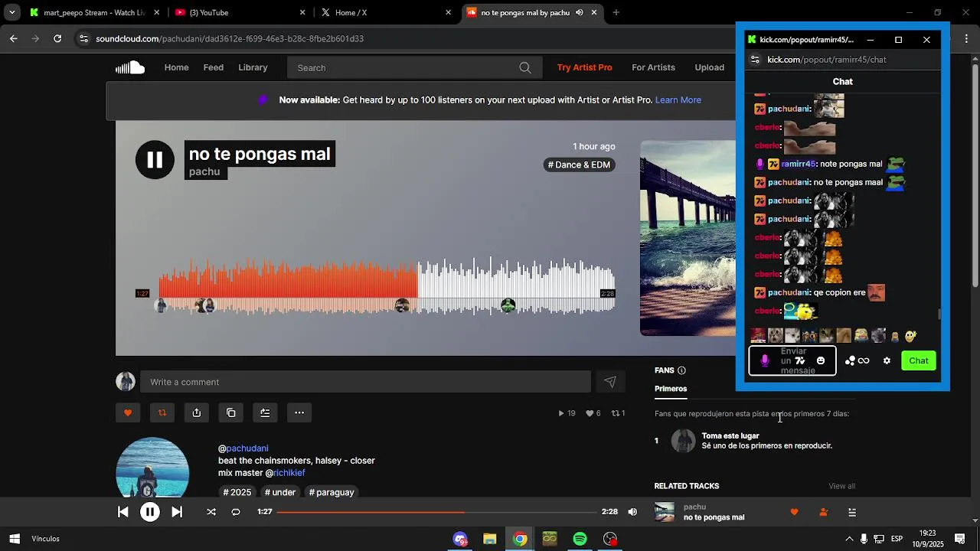The width and height of the screenshot is (980, 551).
Task: Mute audio with the player volume icon
Action: point(632,512)
